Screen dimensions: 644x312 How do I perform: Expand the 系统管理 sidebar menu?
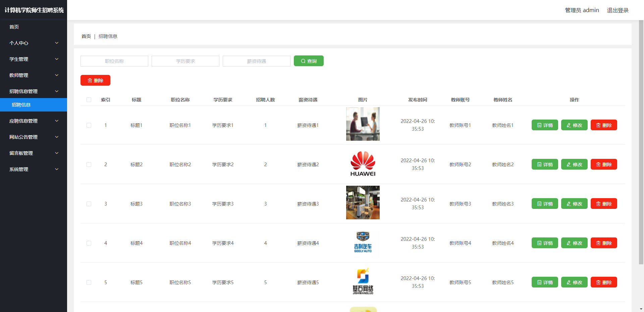(34, 169)
